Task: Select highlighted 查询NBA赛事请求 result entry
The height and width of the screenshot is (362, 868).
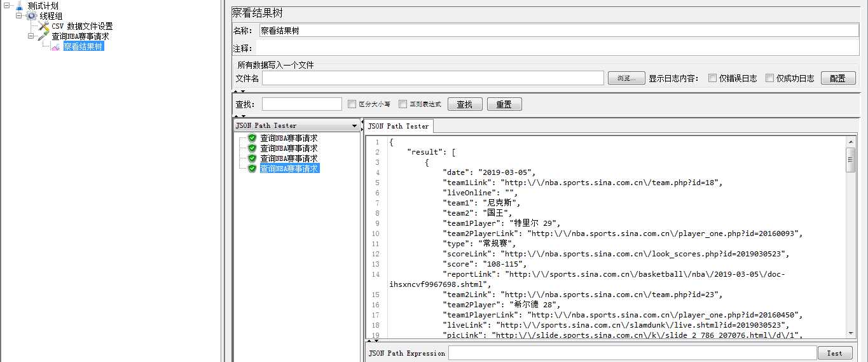Action: coord(289,169)
